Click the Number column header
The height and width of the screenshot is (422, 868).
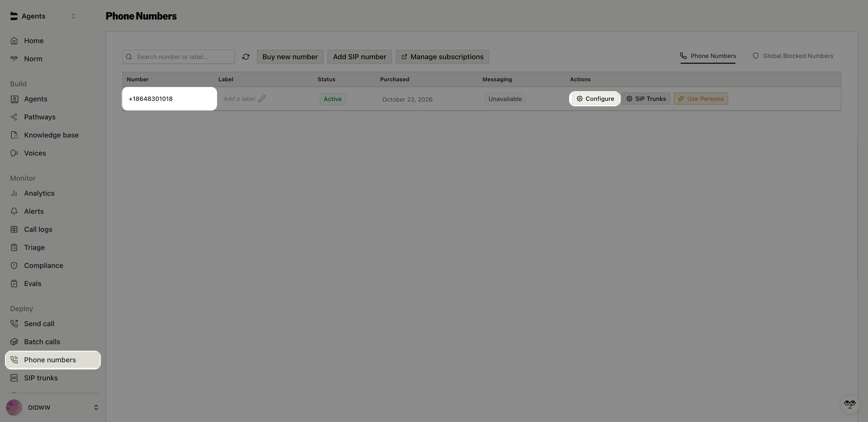tap(137, 79)
